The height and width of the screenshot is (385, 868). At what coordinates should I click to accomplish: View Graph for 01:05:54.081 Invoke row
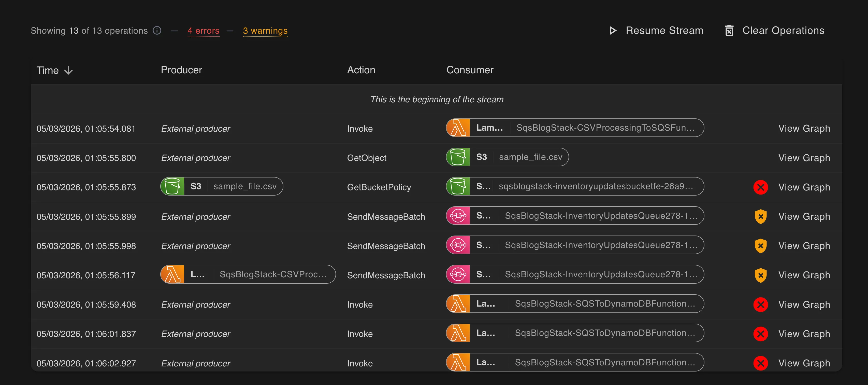tap(804, 128)
